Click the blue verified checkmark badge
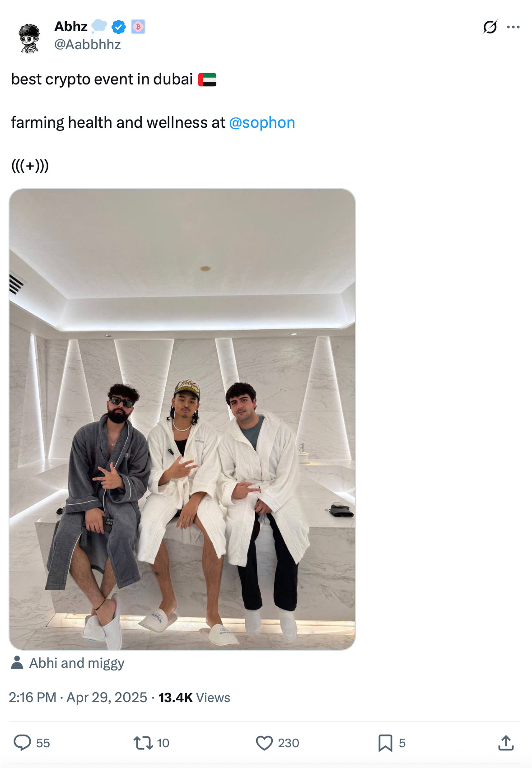532x768 pixels. (118, 27)
